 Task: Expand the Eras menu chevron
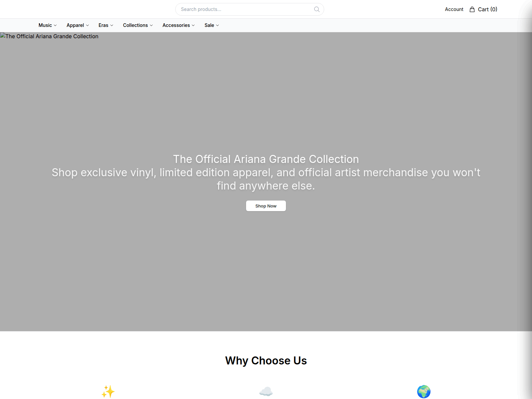click(112, 25)
